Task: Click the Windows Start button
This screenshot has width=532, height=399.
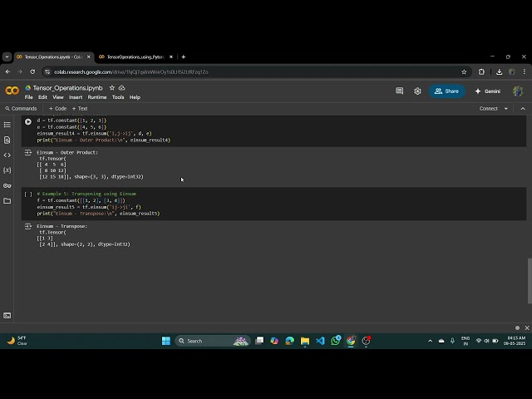Action: click(x=166, y=341)
